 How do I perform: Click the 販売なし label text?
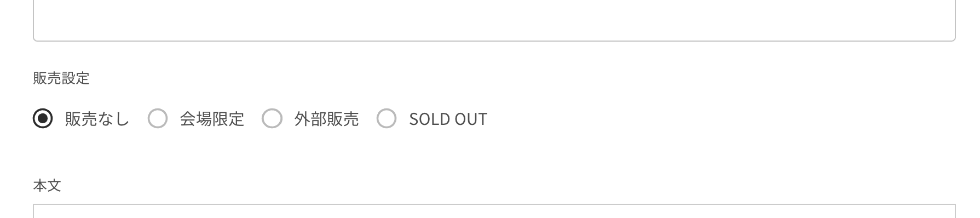coord(97,119)
